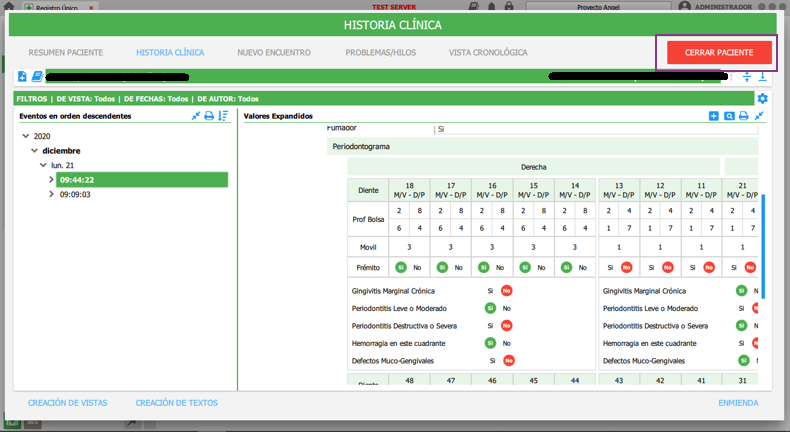Select No for Defectos Muco-Gengivales, teeth 18-14
The height and width of the screenshot is (432, 790).
509,360
